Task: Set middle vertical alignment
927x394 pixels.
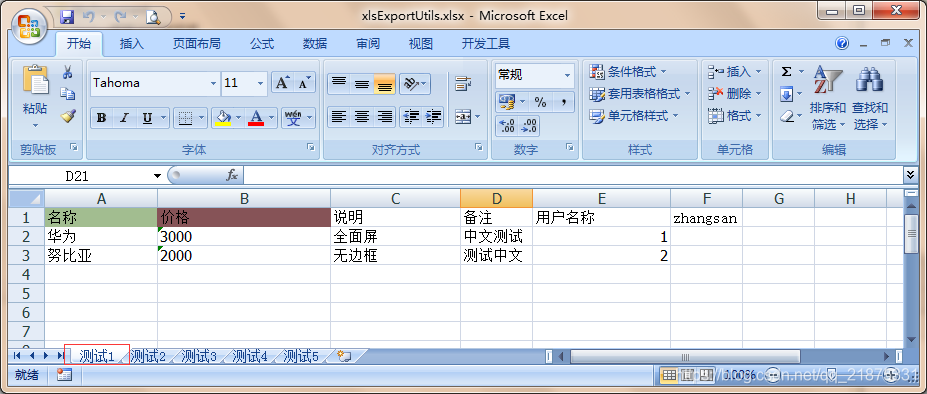Action: click(362, 84)
